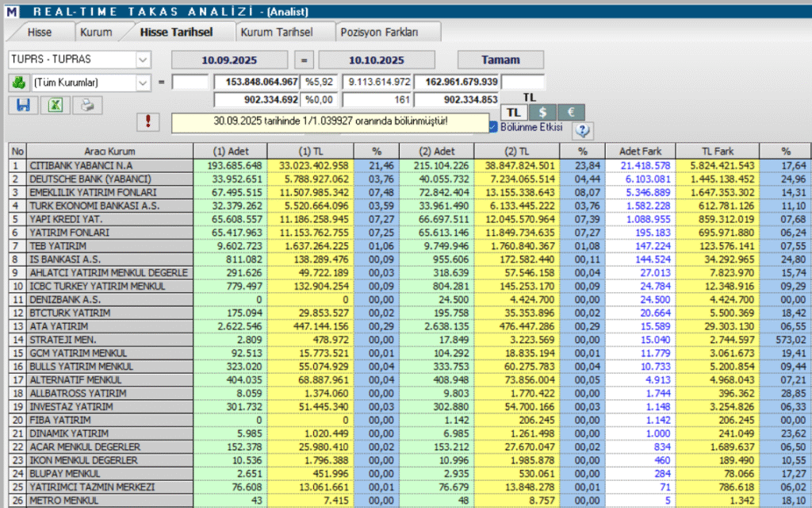Screen dimensions: 812x508
Task: Click the (2) Adet column header
Action: tap(437, 152)
